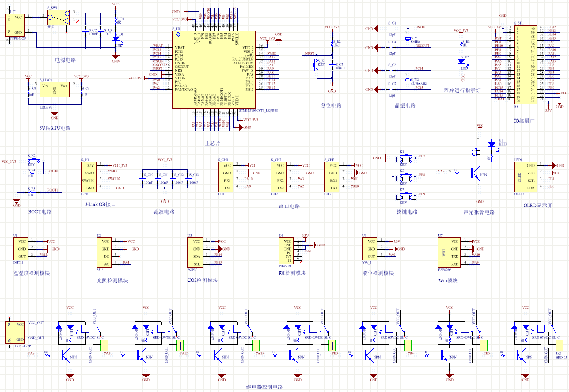Click the 光照检测模块 label
Image resolution: width=569 pixels, height=392 pixels.
(x=112, y=281)
